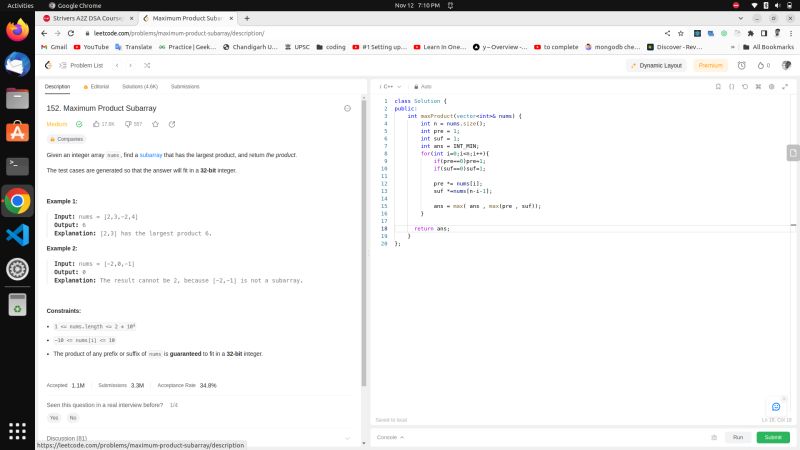Click the Run button
The image size is (800, 450).
click(737, 437)
